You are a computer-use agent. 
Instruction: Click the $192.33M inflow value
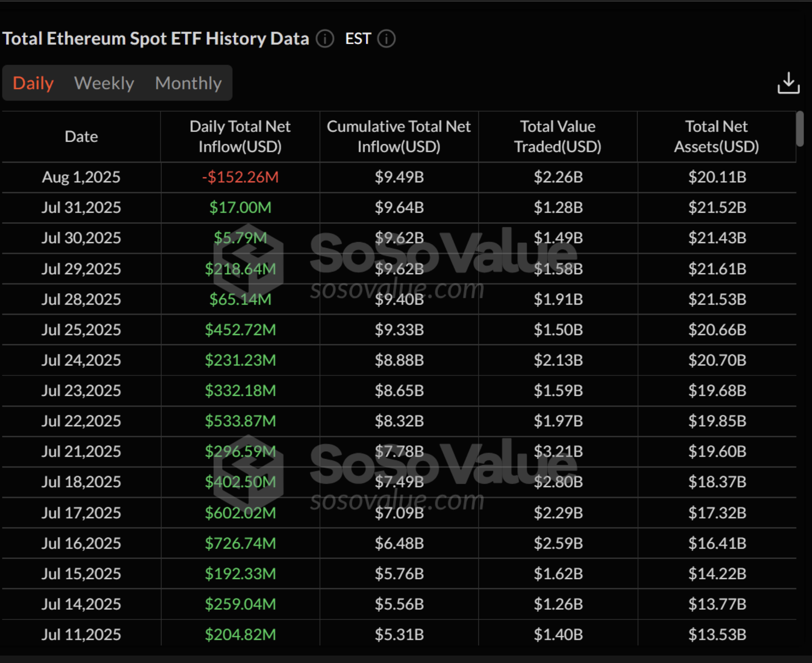coord(240,573)
